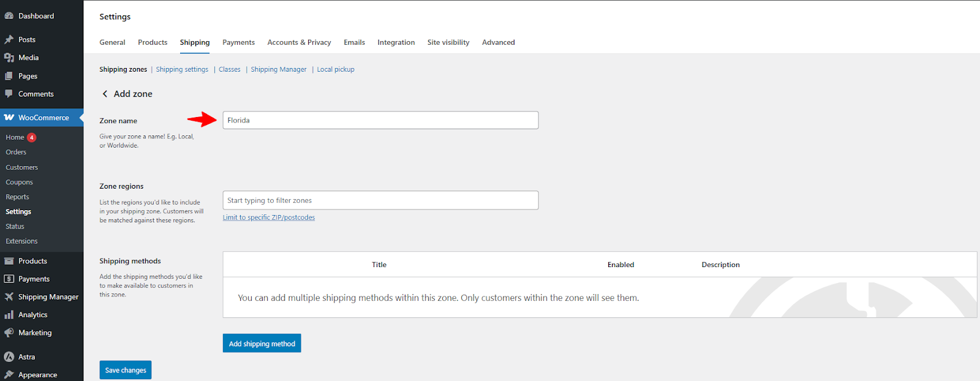Select the Shipping zones sub-section
Screen dimensions: 980x381
tap(123, 69)
